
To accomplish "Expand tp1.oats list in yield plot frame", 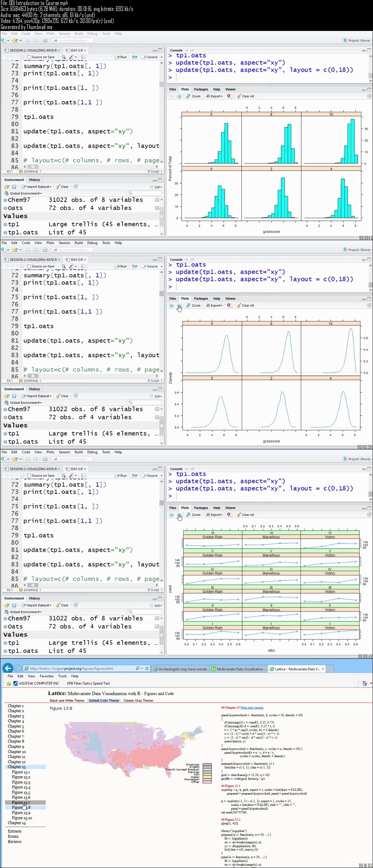I will click(5, 651).
